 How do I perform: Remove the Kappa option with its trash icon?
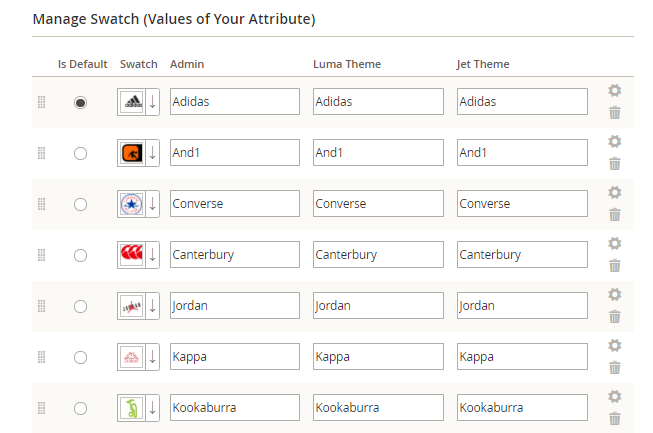pyautogui.click(x=615, y=367)
